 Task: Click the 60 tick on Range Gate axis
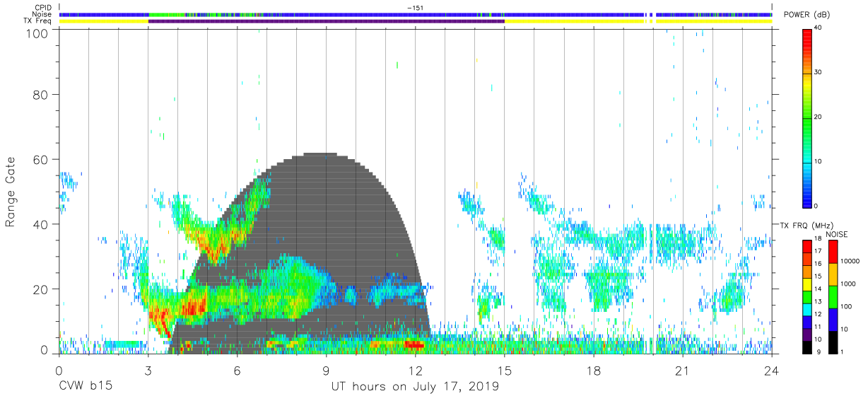pyautogui.click(x=41, y=160)
